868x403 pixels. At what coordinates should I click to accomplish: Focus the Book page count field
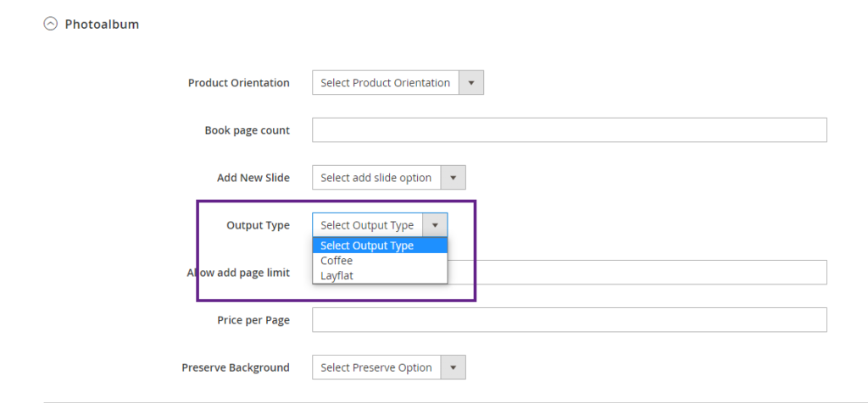(x=569, y=130)
